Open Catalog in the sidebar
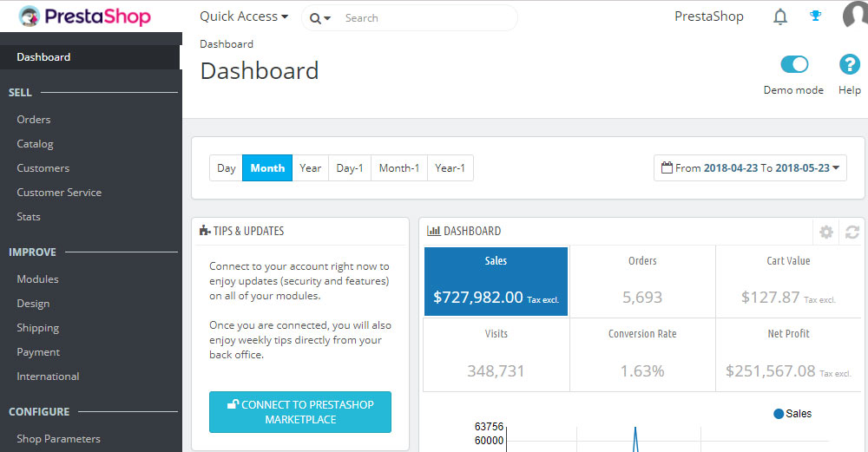The image size is (868, 452). [35, 144]
